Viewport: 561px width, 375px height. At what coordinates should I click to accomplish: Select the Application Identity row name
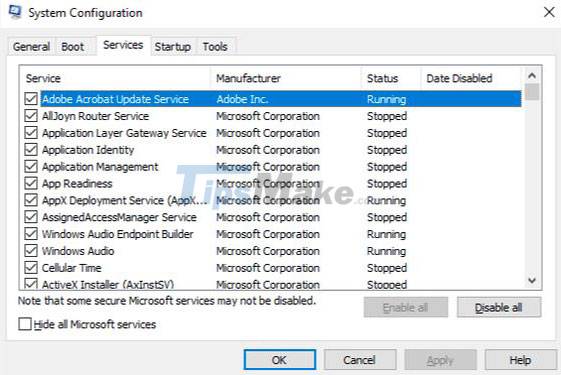(x=88, y=150)
